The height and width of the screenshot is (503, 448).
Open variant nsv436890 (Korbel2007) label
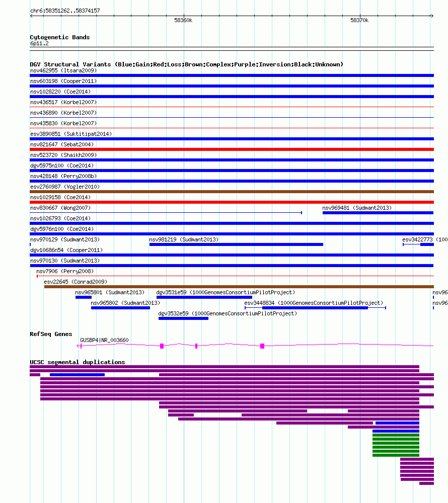pyautogui.click(x=63, y=113)
